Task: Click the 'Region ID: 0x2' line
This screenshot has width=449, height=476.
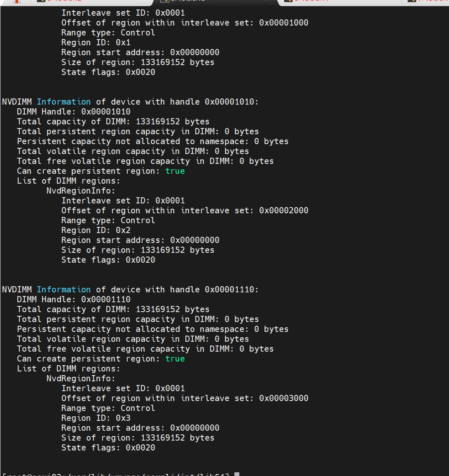Action: 96,231
